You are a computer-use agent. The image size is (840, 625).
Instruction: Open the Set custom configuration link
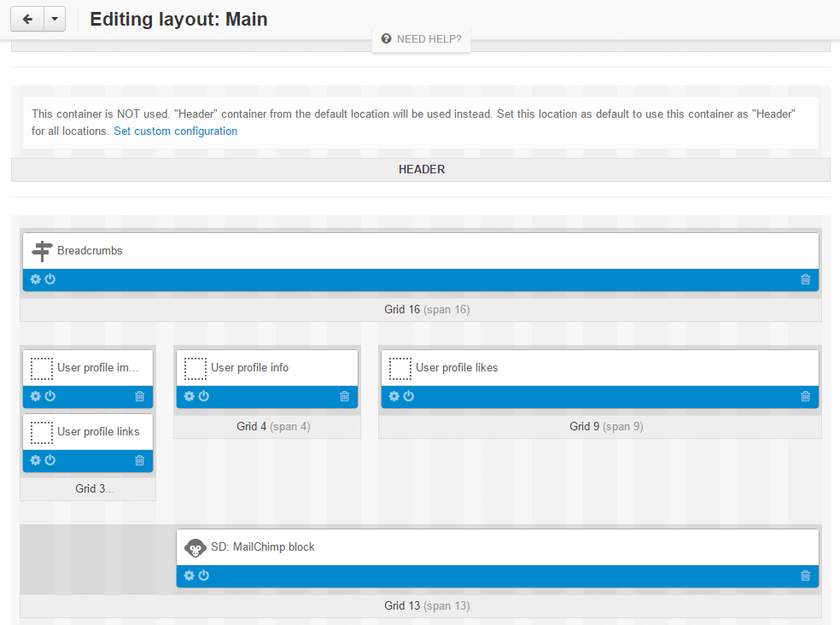coord(175,131)
